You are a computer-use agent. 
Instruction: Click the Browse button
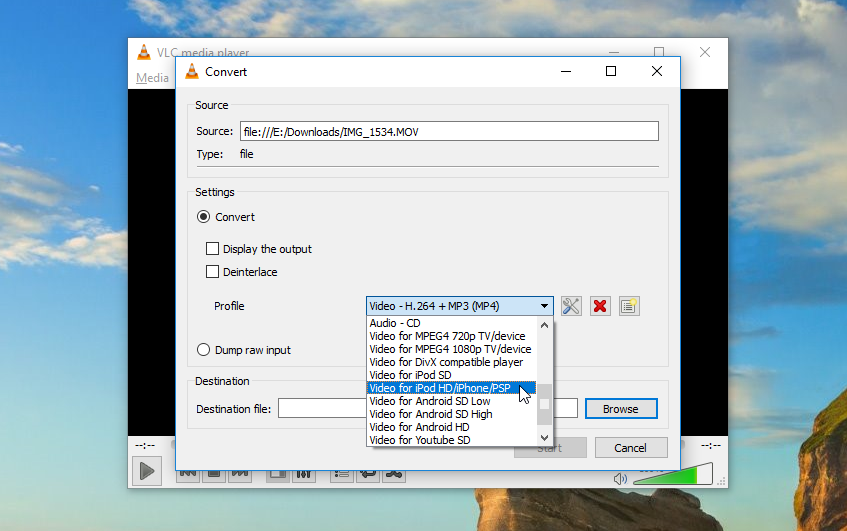pos(621,409)
